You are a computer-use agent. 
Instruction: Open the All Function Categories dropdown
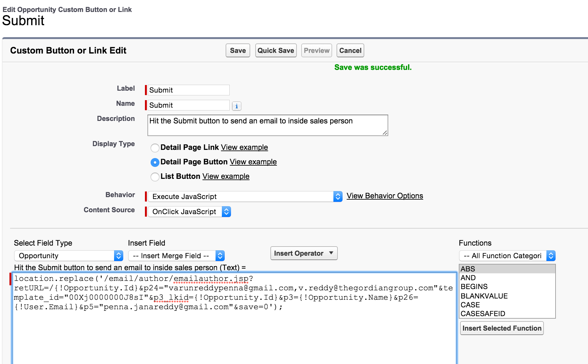pyautogui.click(x=507, y=256)
